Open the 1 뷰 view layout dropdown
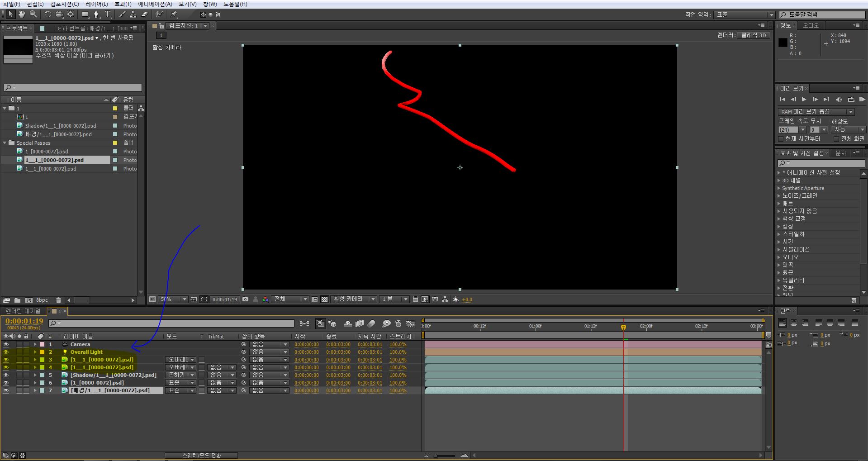Viewport: 868px width, 461px height. 394,299
